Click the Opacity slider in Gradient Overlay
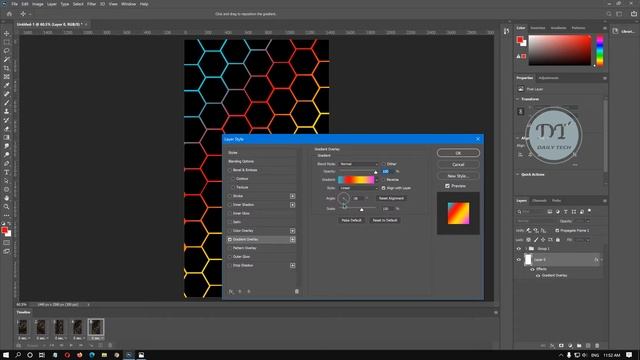Viewport: 640px width, 360px height. pyautogui.click(x=358, y=172)
